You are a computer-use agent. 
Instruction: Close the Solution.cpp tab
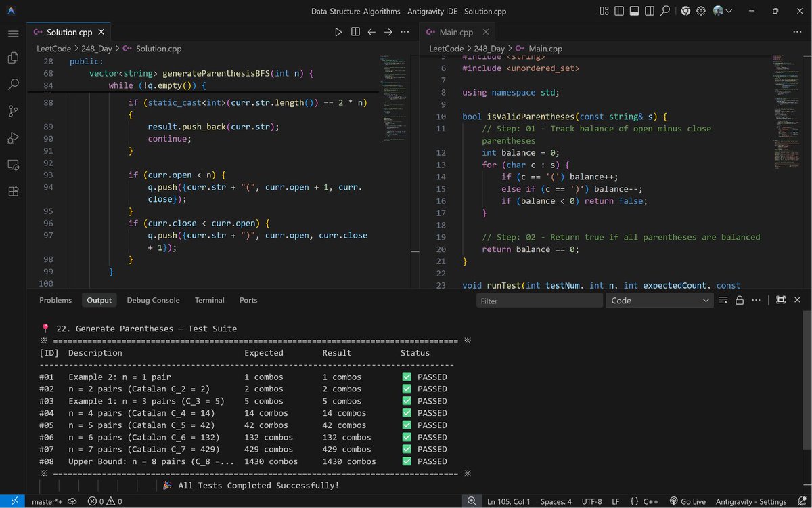pyautogui.click(x=101, y=32)
